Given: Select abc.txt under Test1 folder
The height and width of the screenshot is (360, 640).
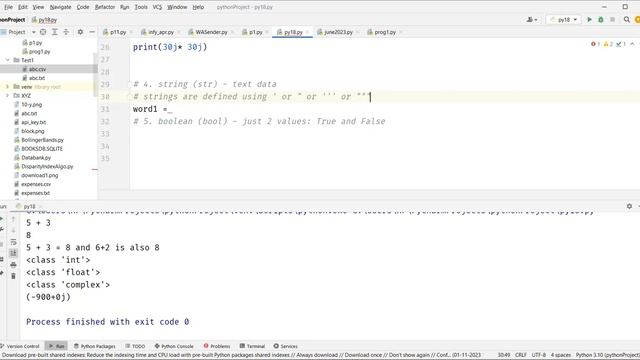Looking at the screenshot, I should (37, 78).
